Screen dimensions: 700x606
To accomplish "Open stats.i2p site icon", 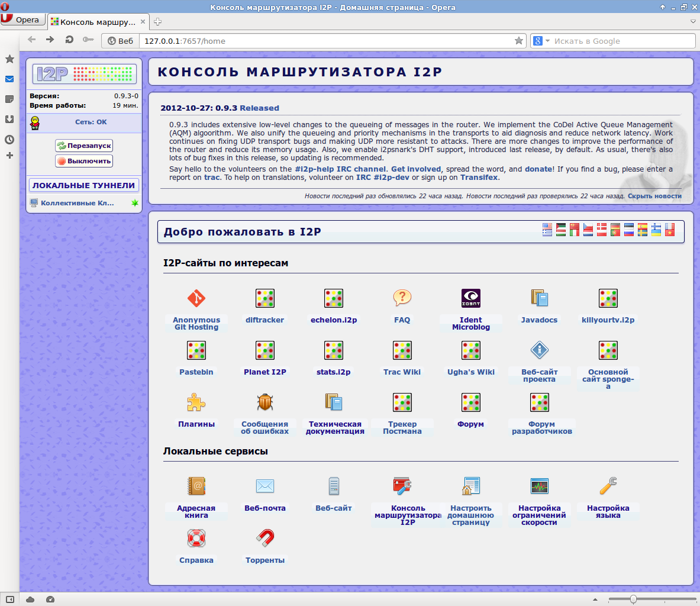I will [334, 350].
